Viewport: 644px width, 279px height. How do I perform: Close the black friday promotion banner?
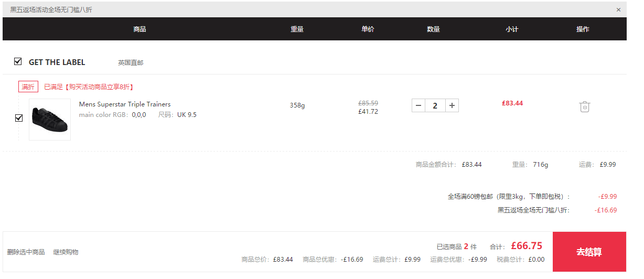(x=618, y=9)
